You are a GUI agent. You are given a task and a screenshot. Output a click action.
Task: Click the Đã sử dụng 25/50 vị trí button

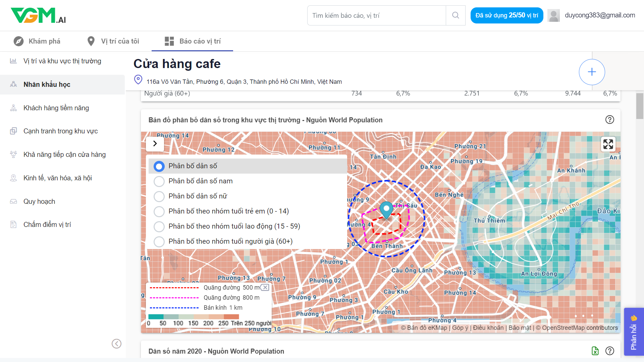click(506, 15)
